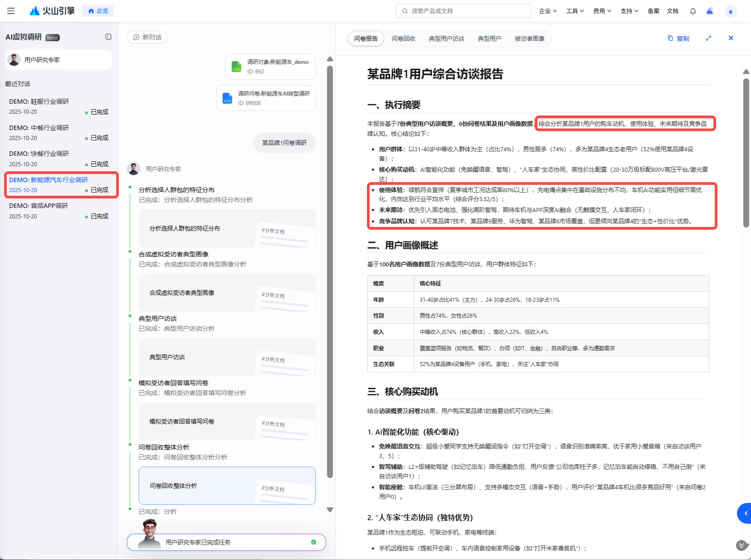751x560 pixels.
Task: Click the 用户研究专家 avatar in sidebar
Action: click(x=14, y=60)
